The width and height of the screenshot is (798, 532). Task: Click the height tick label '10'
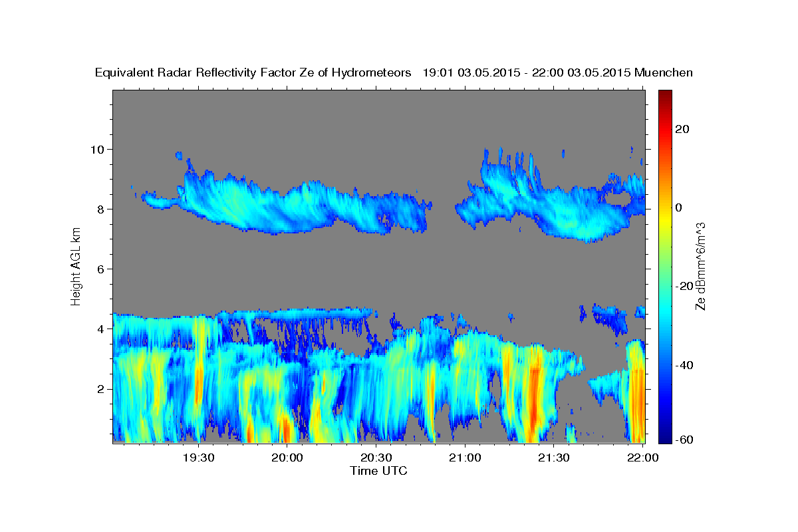[99, 149]
